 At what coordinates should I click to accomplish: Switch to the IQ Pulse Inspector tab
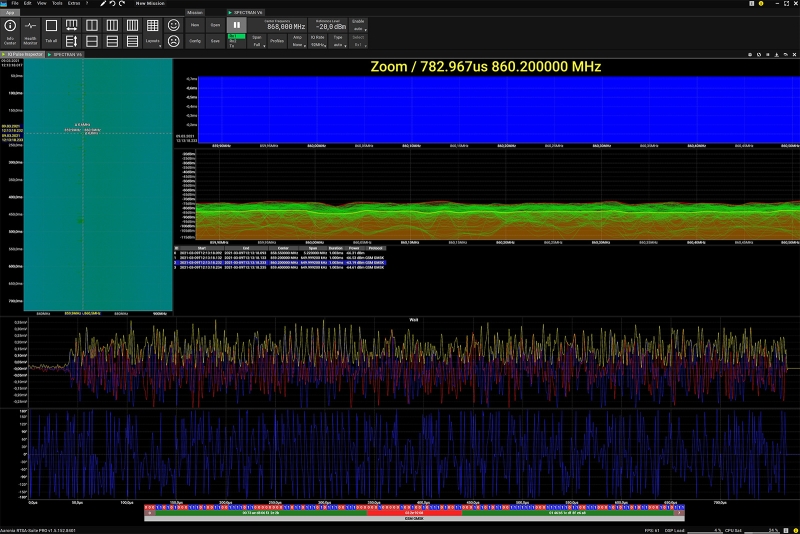click(23, 55)
